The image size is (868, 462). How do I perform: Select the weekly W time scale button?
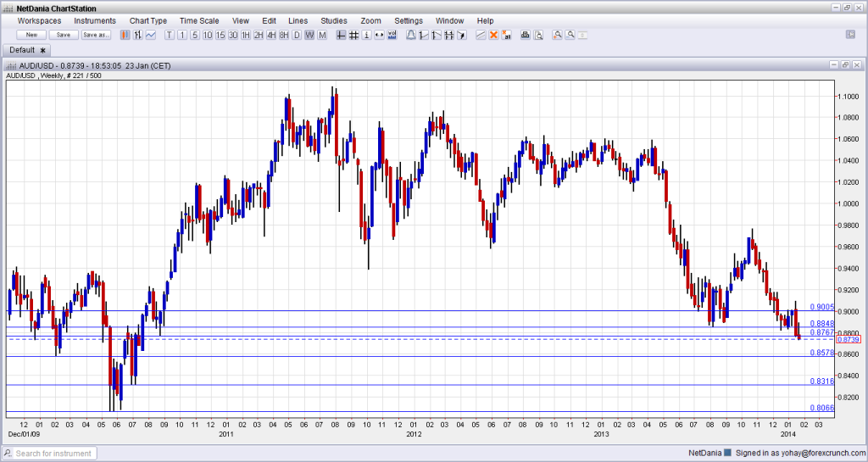[309, 35]
